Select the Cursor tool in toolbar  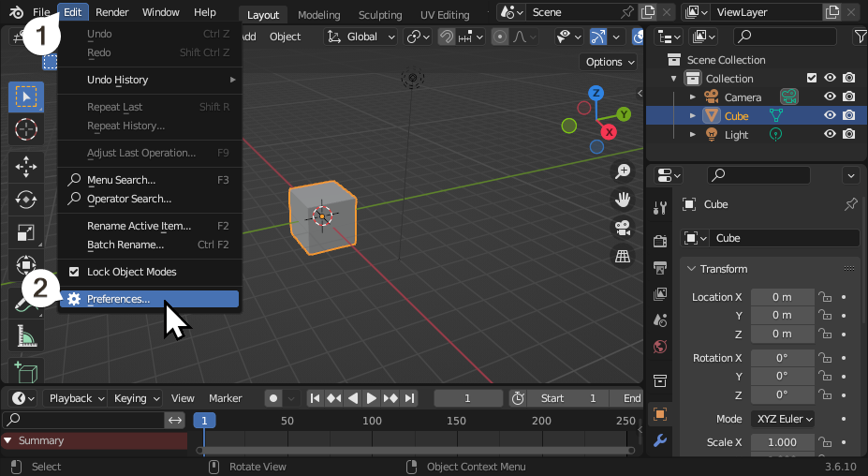pyautogui.click(x=26, y=129)
